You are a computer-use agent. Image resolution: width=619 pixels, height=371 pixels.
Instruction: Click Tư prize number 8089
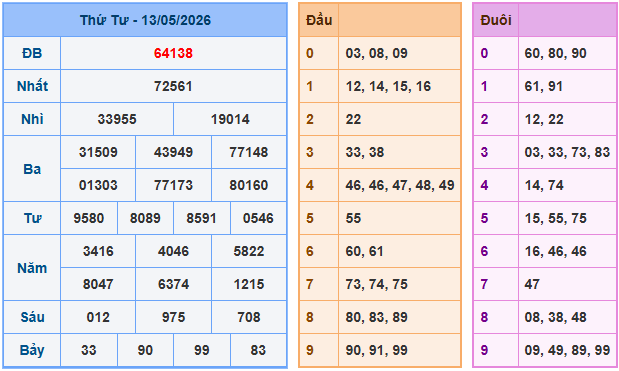(x=145, y=218)
